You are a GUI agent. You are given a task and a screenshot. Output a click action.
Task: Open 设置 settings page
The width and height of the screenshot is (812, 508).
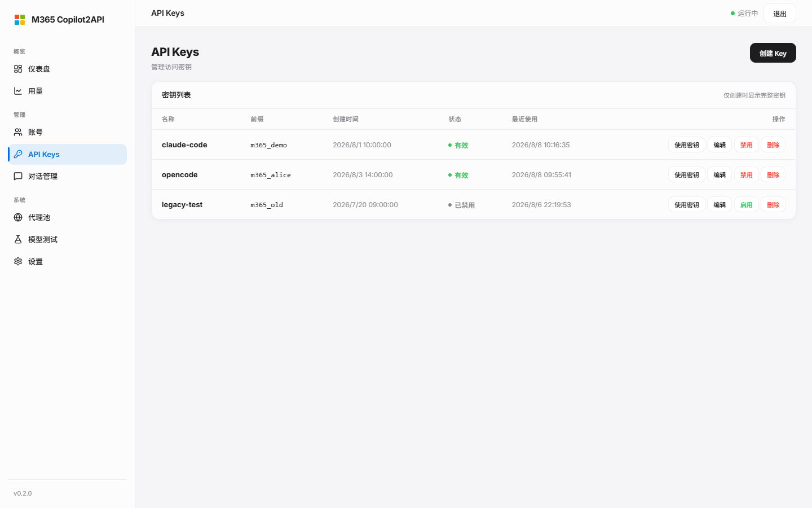click(x=68, y=261)
